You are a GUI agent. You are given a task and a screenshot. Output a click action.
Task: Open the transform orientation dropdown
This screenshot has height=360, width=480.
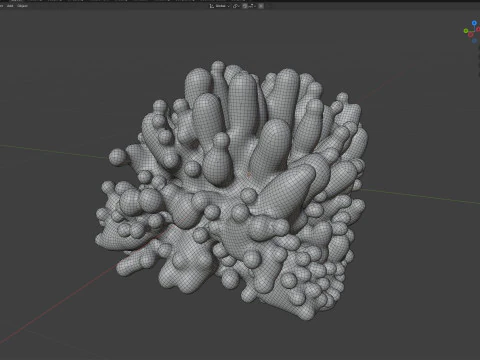pyautogui.click(x=220, y=6)
